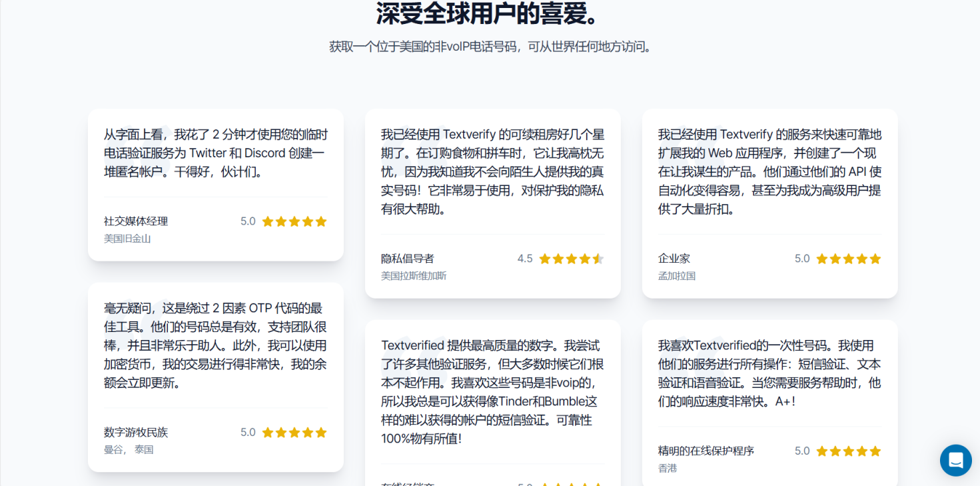Click the five stars for 社交媒体经理 review
Viewport: 980px width, 486px height.
pos(294,221)
